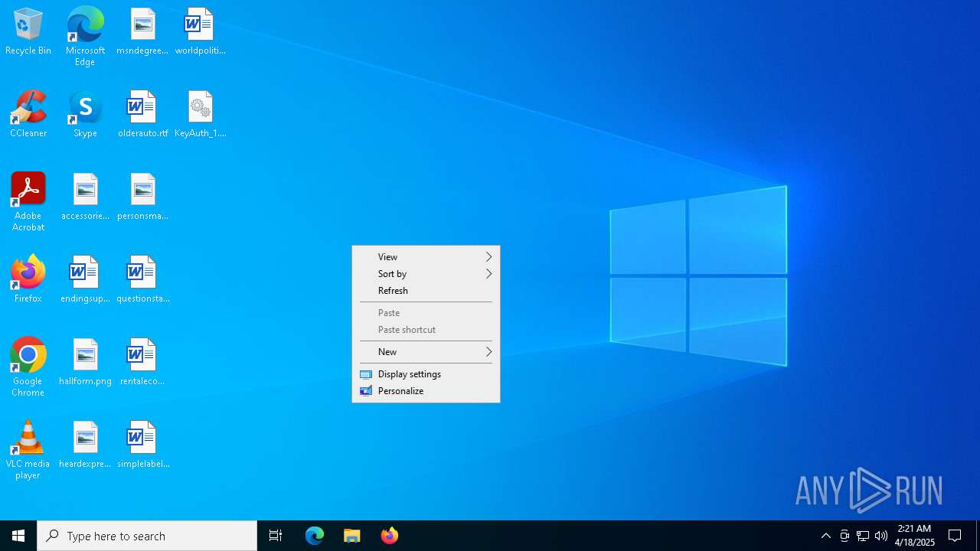This screenshot has width=980, height=551.
Task: Choose Refresh from the context menu
Action: (x=426, y=291)
